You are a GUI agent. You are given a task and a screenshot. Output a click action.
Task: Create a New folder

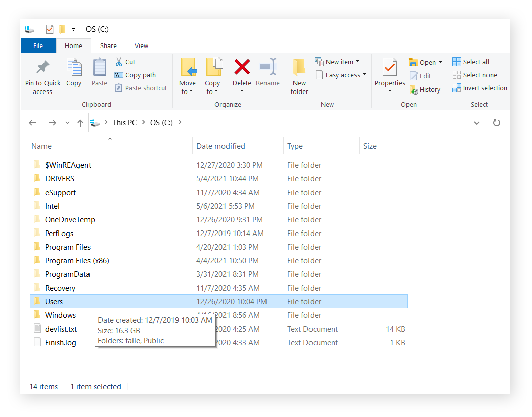pos(299,75)
